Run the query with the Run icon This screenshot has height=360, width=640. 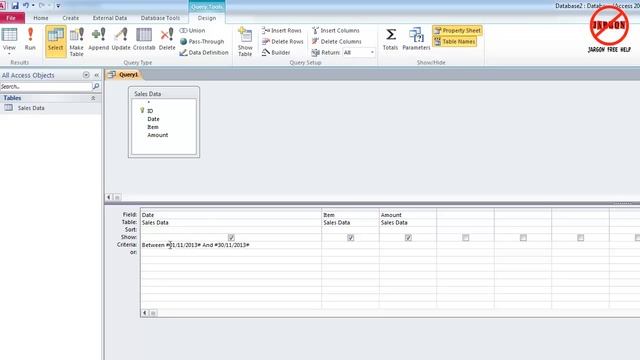pyautogui.click(x=30, y=39)
